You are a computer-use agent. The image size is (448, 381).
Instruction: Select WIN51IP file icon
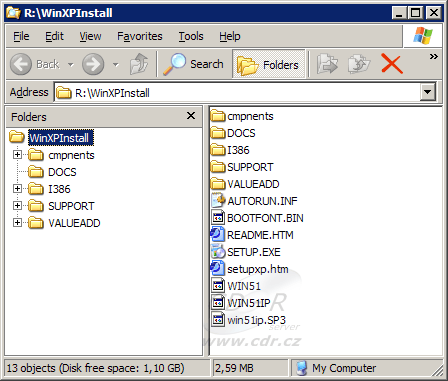(218, 303)
